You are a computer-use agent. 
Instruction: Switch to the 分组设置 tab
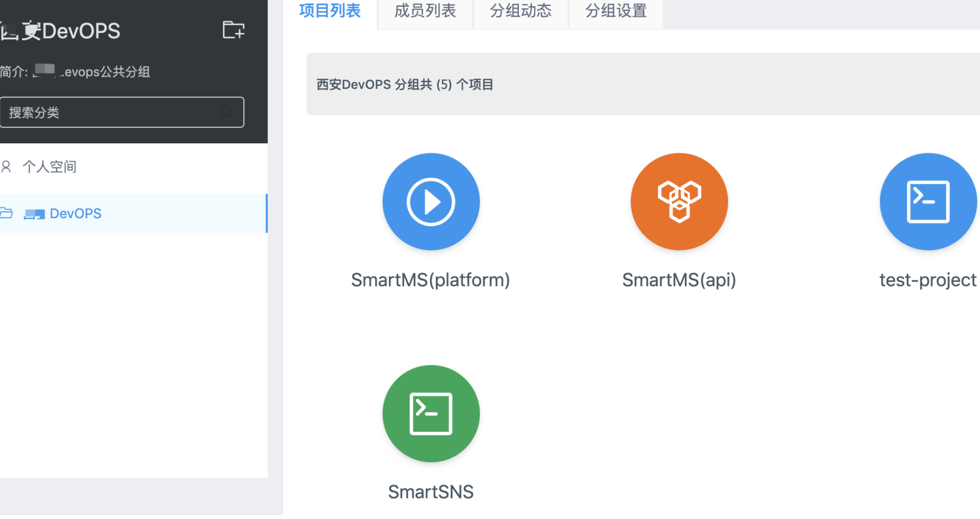[x=616, y=10]
